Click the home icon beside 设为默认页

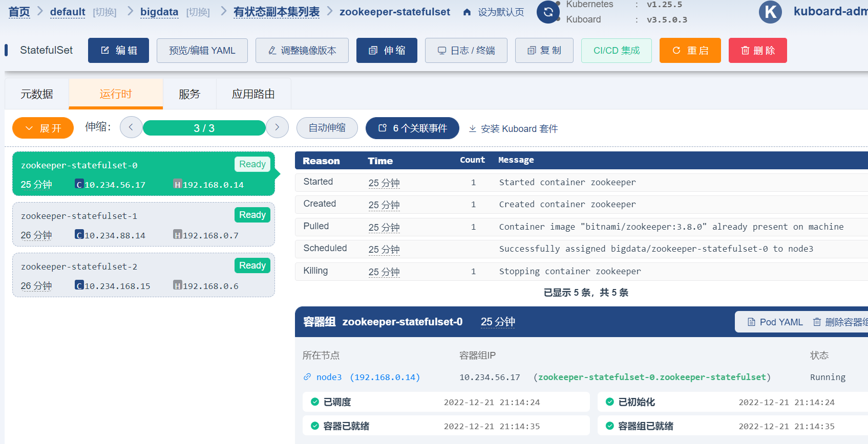[467, 12]
